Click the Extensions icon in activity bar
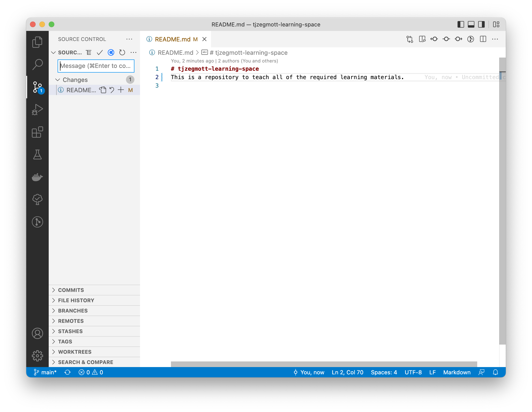 coord(37,132)
